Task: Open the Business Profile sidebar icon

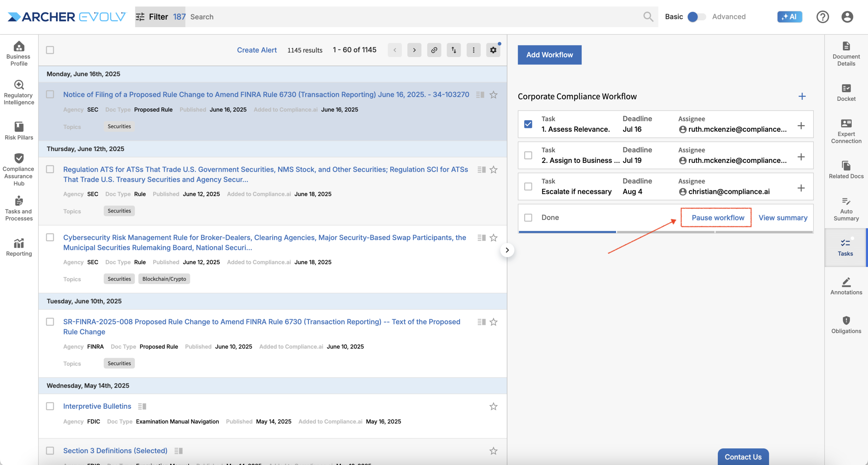Action: [x=19, y=54]
